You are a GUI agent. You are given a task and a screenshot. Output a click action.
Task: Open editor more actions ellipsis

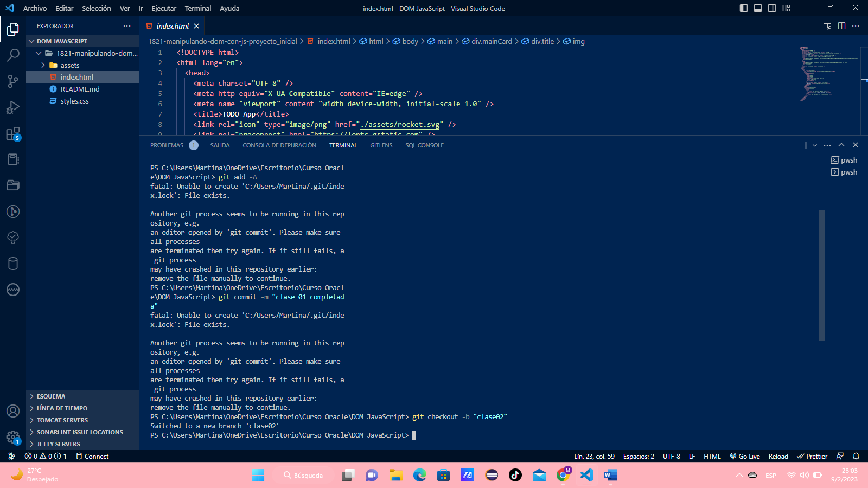coord(856,26)
